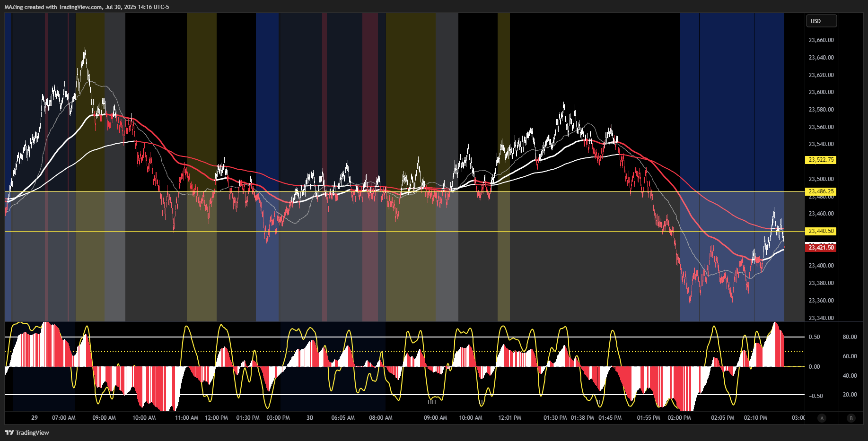Click the 23,400.00 value on the price axis
Image resolution: width=868 pixels, height=441 pixels.
[x=821, y=266]
